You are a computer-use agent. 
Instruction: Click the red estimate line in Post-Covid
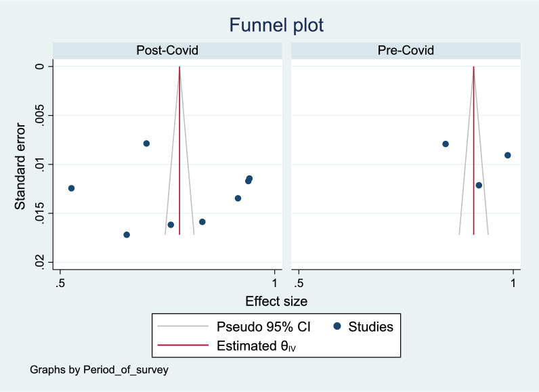[179, 150]
